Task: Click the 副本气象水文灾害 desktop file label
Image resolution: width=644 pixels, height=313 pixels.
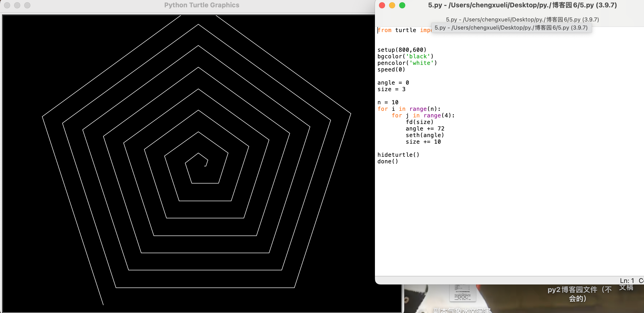Action: pos(462,310)
